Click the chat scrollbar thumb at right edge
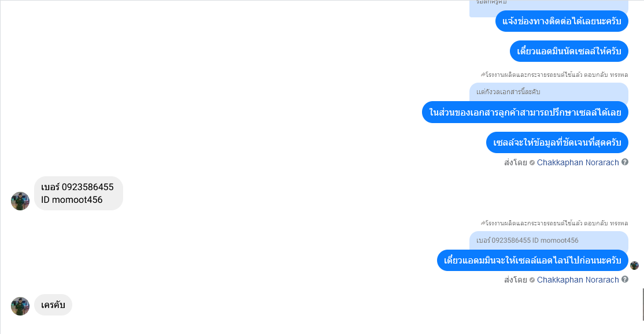Image resolution: width=644 pixels, height=334 pixels. tap(643, 304)
